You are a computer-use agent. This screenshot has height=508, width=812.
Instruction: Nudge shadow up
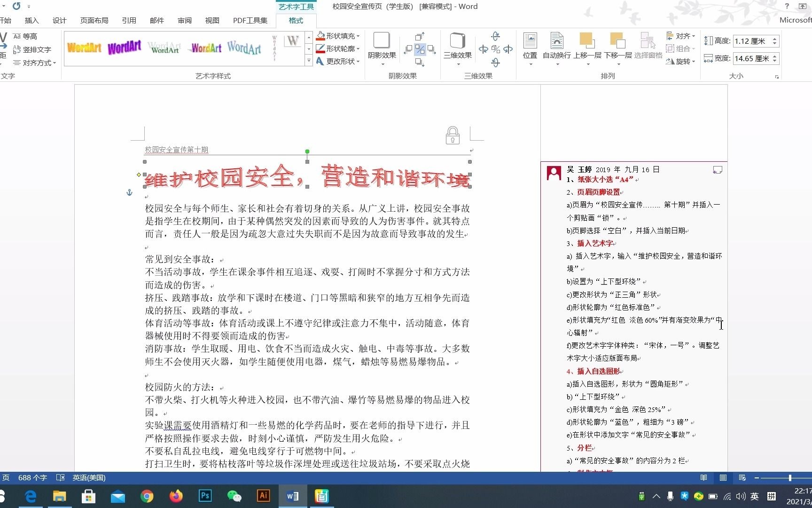click(x=420, y=37)
